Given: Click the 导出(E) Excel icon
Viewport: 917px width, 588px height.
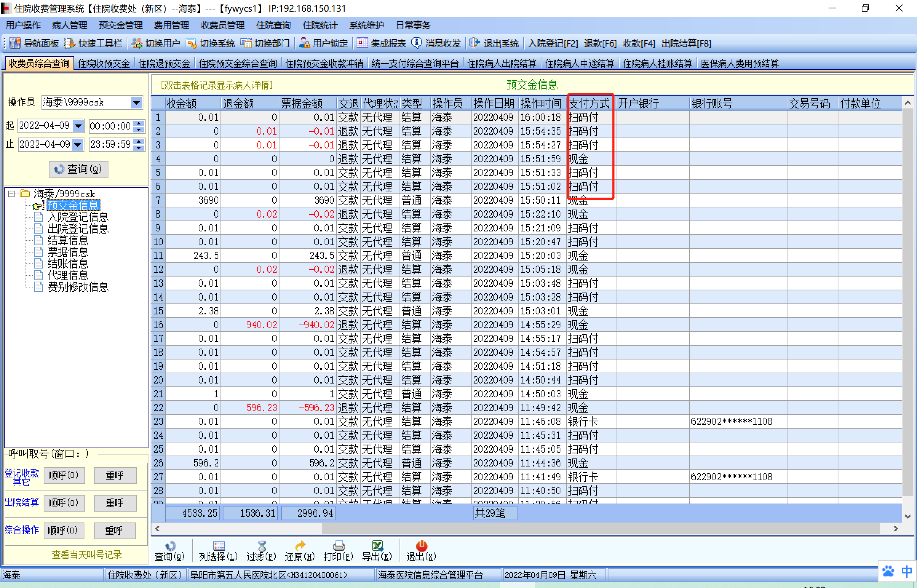Looking at the screenshot, I should coord(377,546).
